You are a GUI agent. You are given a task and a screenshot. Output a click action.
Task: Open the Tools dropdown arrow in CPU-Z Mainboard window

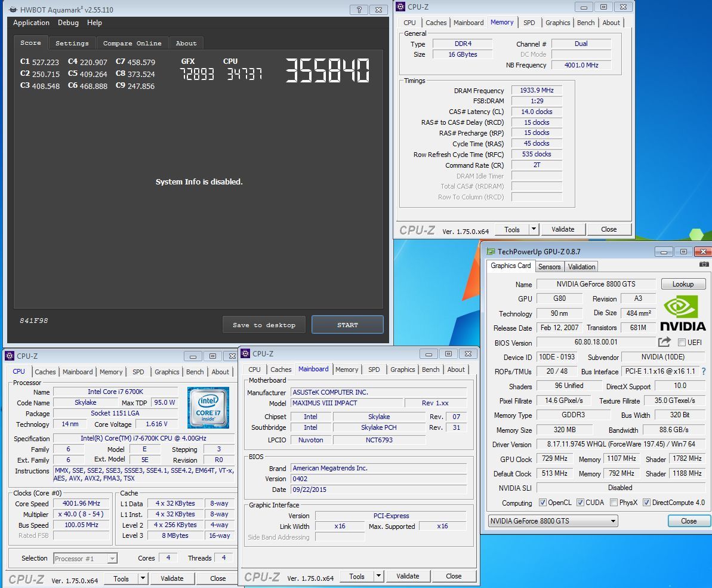pyautogui.click(x=378, y=575)
